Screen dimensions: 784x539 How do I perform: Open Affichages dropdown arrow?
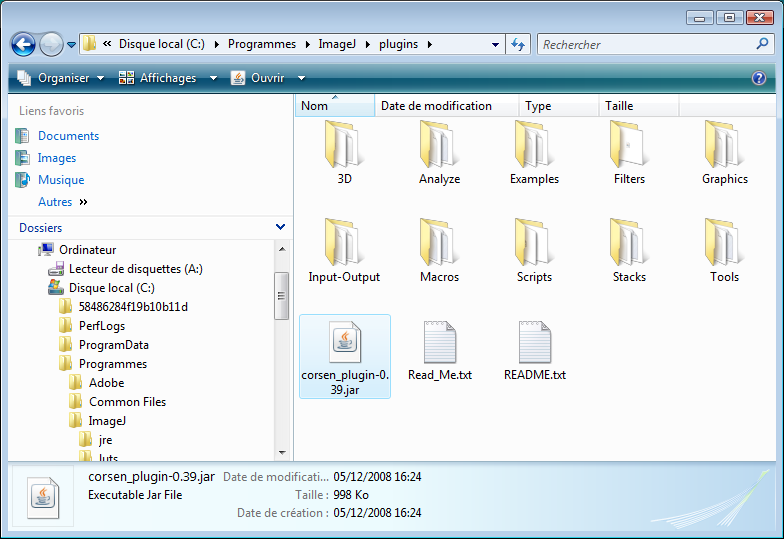tap(214, 78)
